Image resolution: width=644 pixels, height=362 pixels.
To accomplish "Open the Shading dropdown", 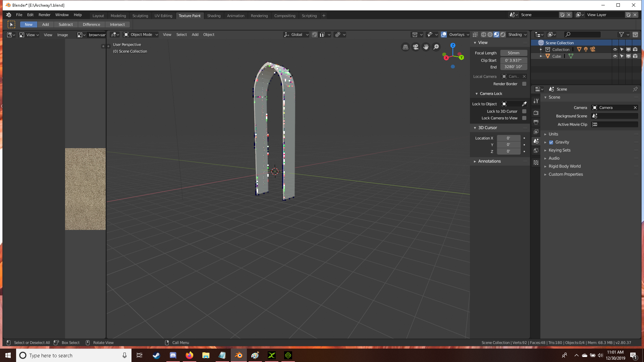I will pos(517,35).
